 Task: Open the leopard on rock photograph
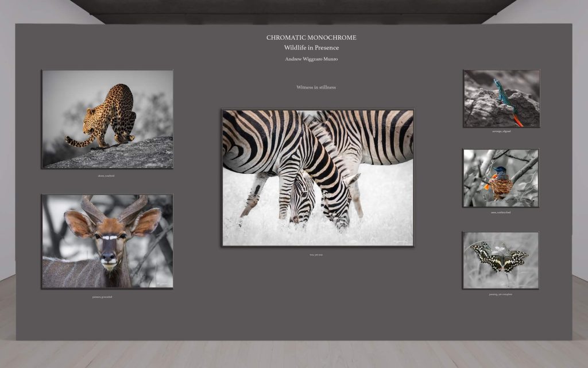point(107,119)
